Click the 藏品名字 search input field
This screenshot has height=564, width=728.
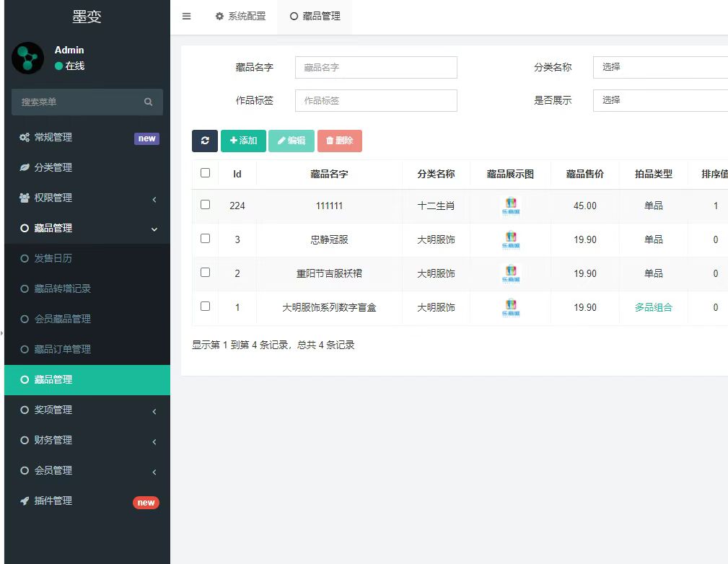[376, 67]
